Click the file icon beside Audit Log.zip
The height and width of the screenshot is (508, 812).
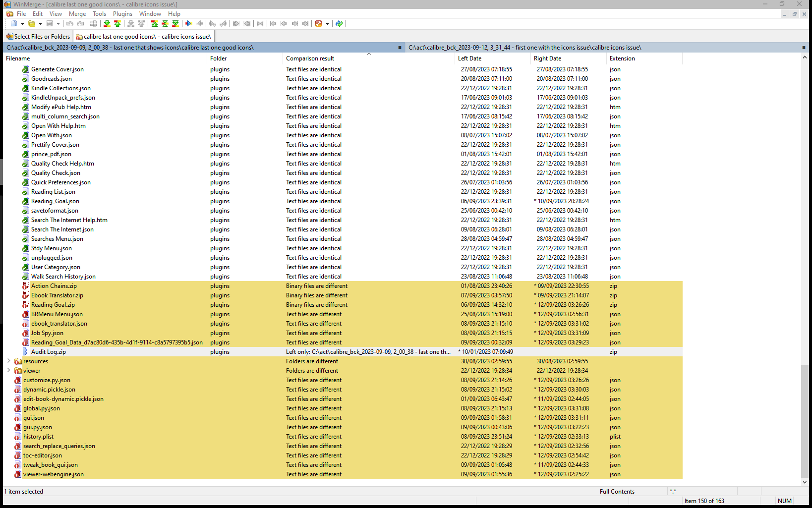[x=26, y=352]
